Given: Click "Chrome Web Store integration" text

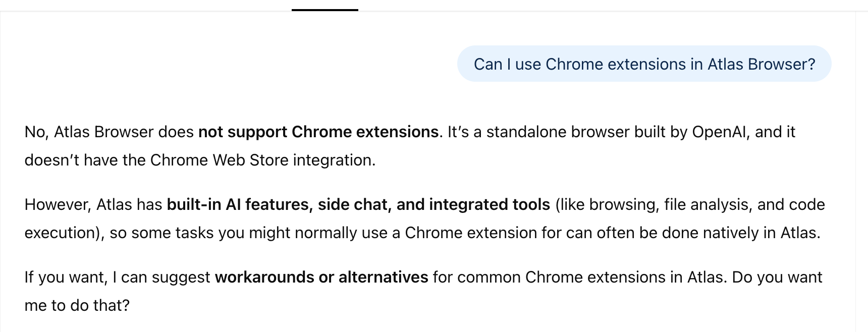Looking at the screenshot, I should pyautogui.click(x=262, y=160).
